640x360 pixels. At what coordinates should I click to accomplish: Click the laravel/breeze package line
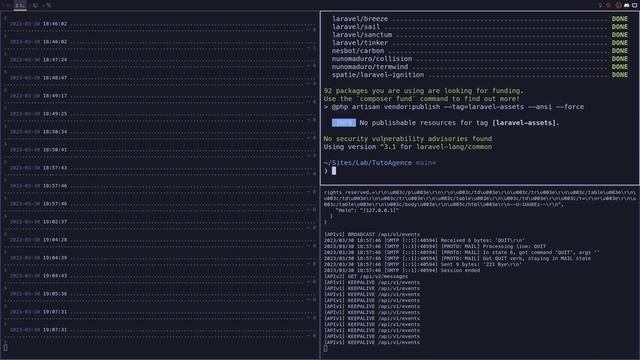480,19
